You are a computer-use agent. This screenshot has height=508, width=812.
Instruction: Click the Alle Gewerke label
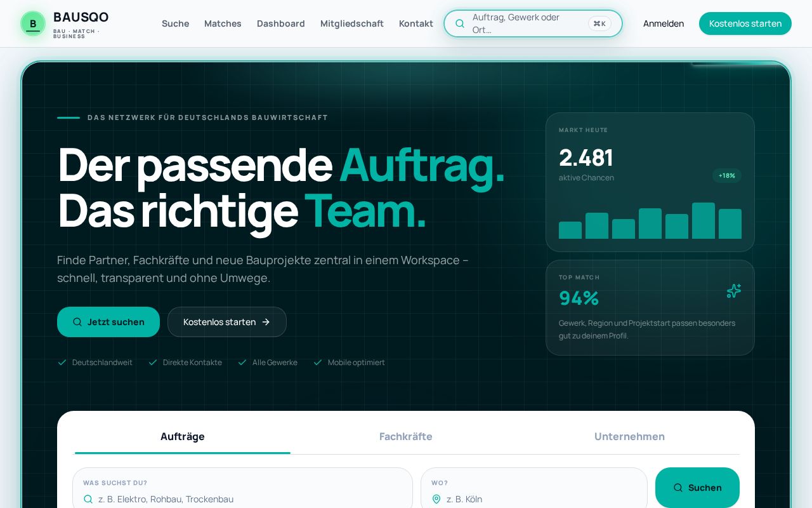[x=275, y=363]
